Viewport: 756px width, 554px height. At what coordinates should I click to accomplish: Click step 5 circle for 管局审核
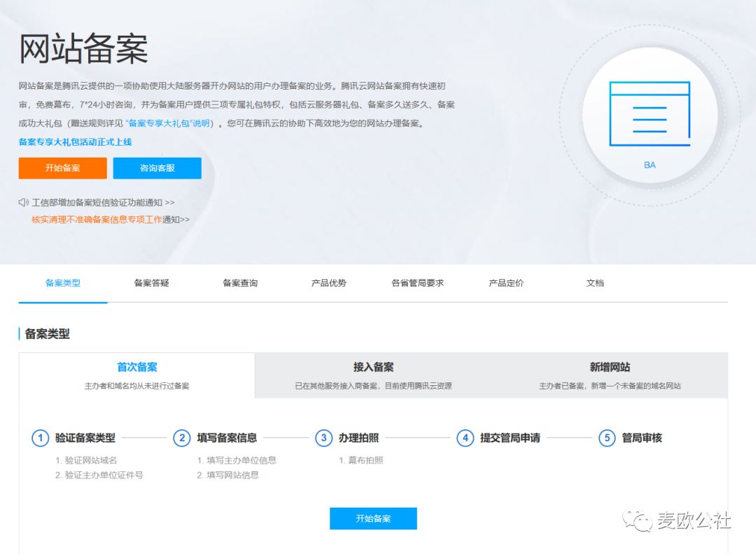pos(607,438)
